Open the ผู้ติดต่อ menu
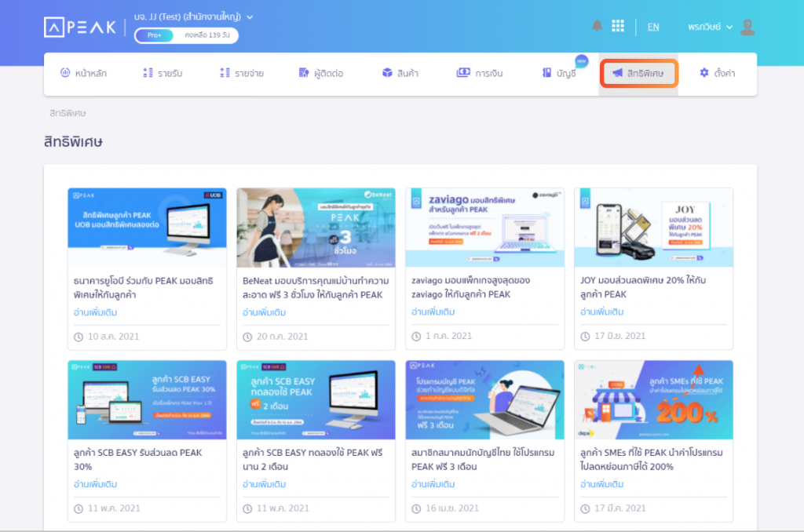 tap(321, 73)
